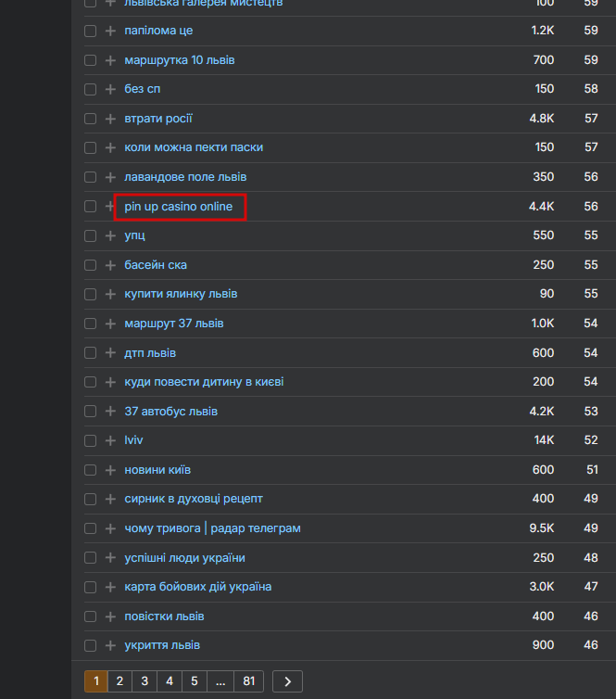Click volume 4.8K in втрати росії row
The width and height of the screenshot is (616, 699).
click(x=542, y=119)
